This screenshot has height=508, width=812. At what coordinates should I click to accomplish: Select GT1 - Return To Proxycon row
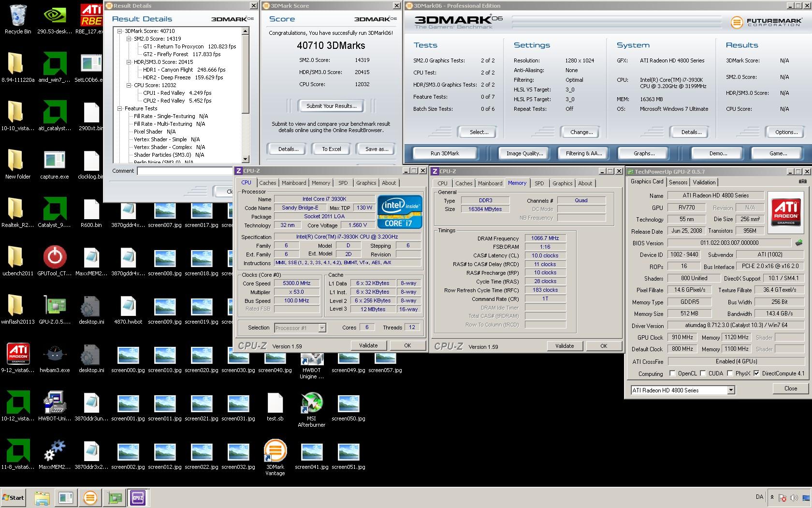point(189,46)
